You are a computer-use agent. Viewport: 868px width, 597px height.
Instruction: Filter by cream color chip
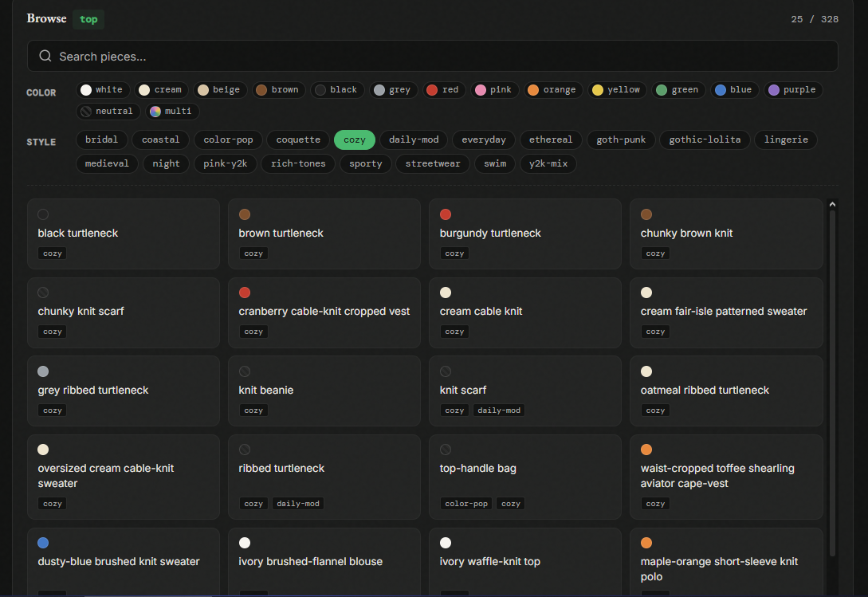(x=161, y=90)
